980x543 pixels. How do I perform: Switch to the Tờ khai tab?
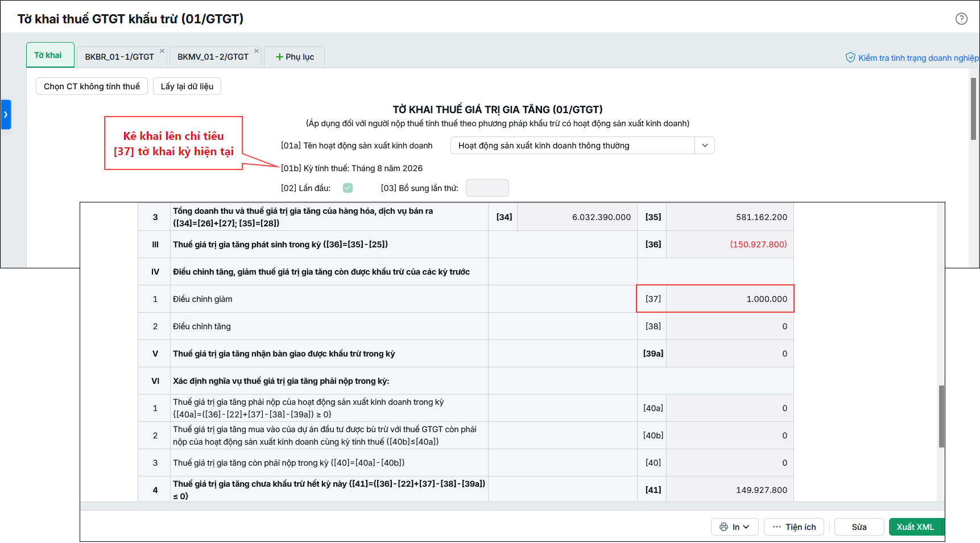(x=50, y=55)
